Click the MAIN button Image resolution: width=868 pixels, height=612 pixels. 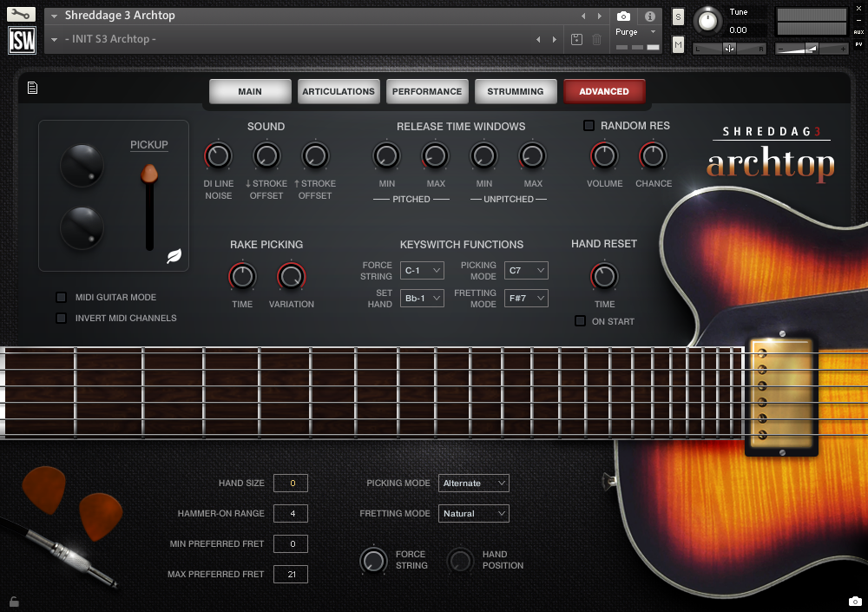(x=250, y=90)
